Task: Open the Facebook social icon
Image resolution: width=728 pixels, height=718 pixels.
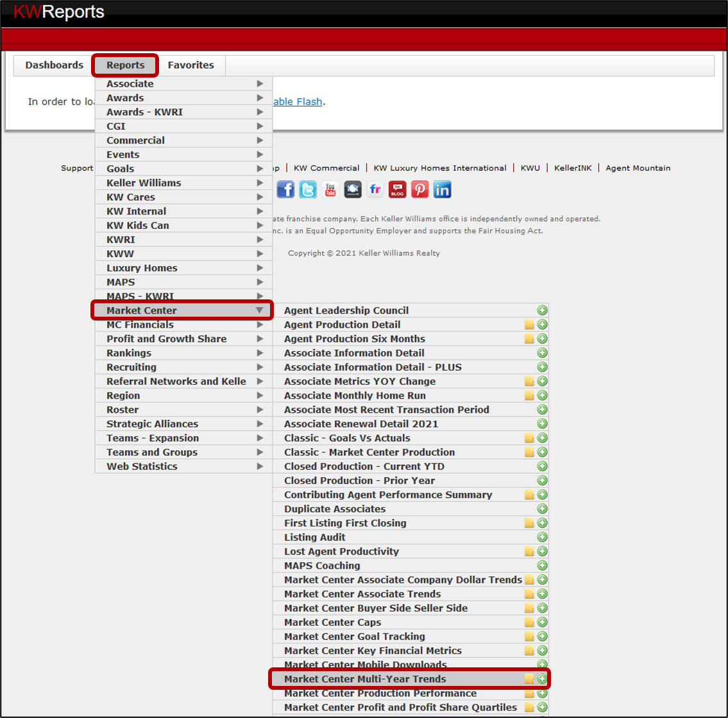Action: click(x=285, y=189)
